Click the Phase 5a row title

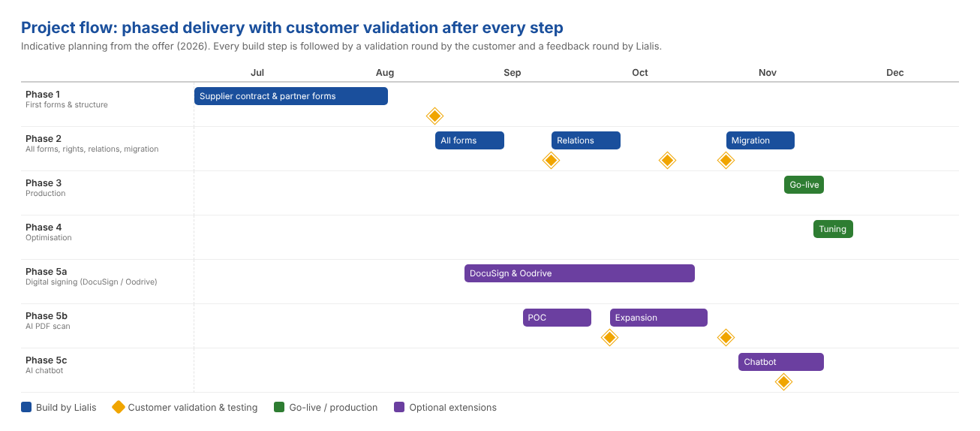pyautogui.click(x=47, y=272)
